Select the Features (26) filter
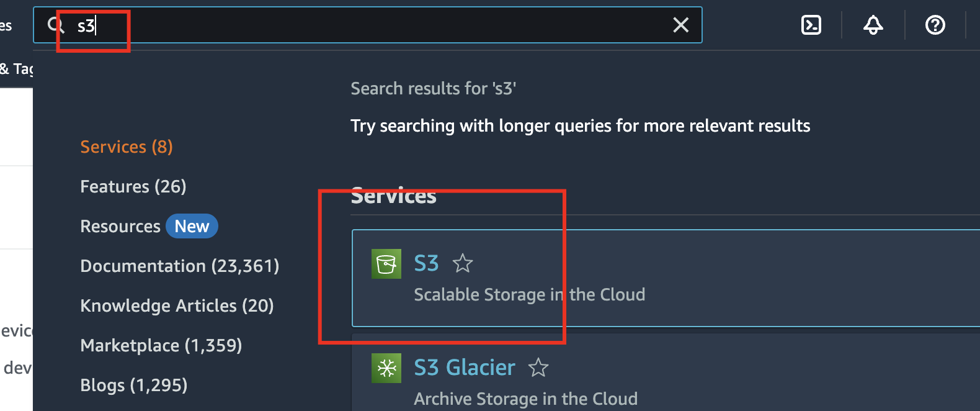Image resolution: width=980 pixels, height=411 pixels. tap(133, 187)
